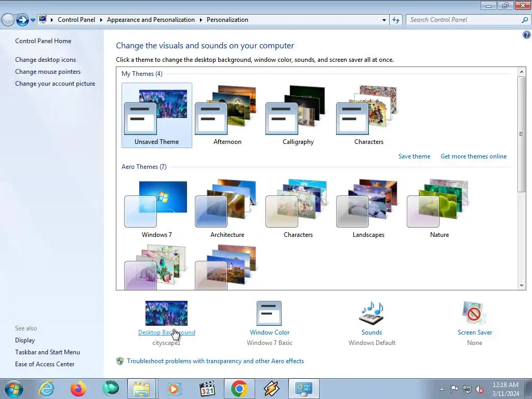Screen dimensions: 532x399
Task: Click the search magnifier icon
Action: [x=525, y=20]
